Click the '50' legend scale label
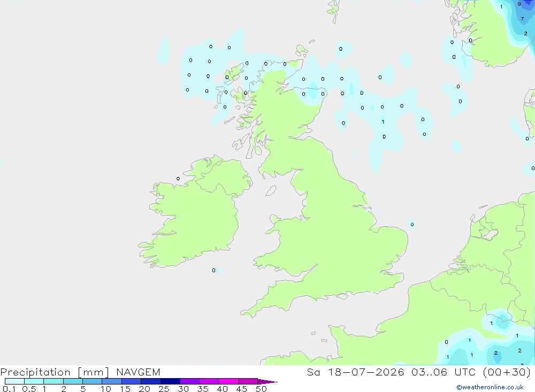The height and width of the screenshot is (392, 535). point(261,389)
